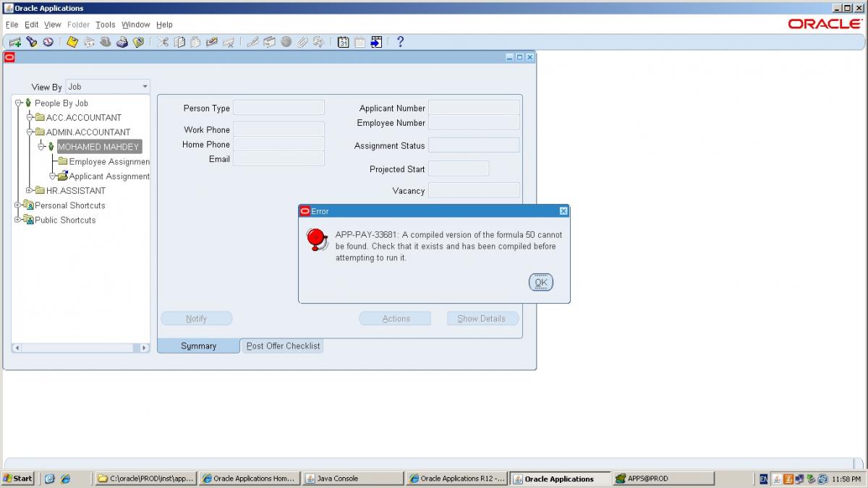Collapse the ADMIN.ACCOUNTANT folder node
868x488 pixels.
coord(29,132)
